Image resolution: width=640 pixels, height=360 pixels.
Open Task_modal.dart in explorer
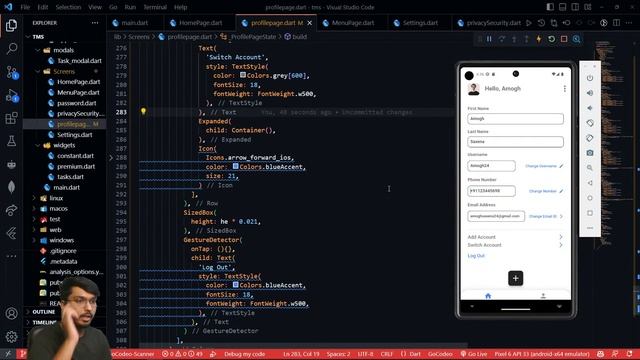[x=79, y=61]
